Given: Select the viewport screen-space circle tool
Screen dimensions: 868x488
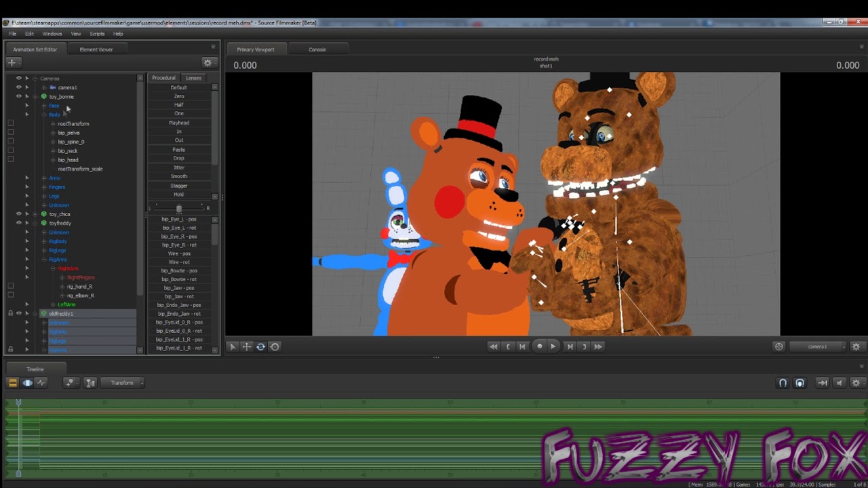Looking at the screenshot, I should click(275, 346).
